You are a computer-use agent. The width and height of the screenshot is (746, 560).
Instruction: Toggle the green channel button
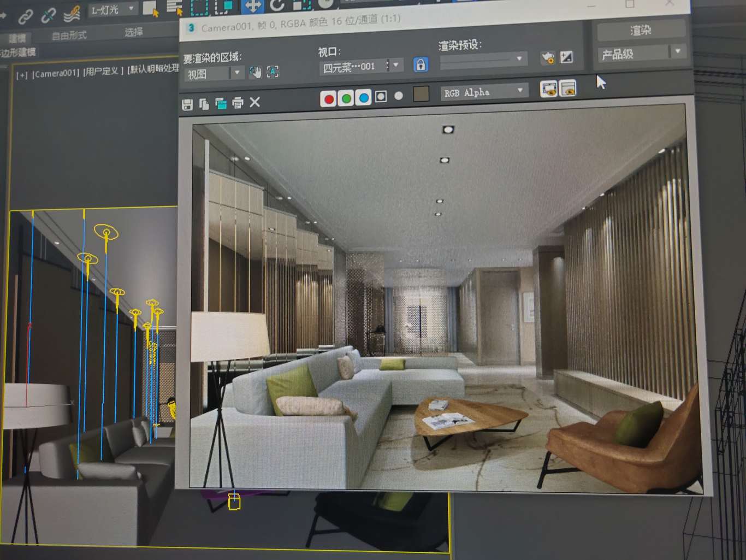pos(346,99)
